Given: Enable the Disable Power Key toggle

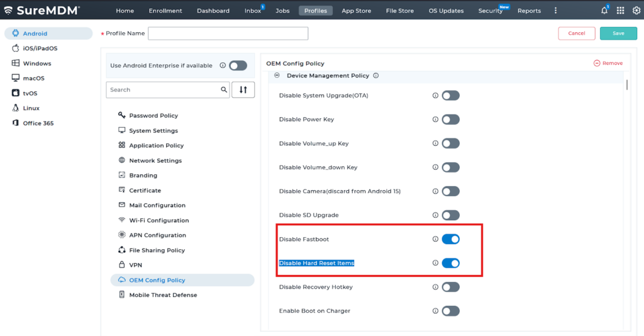Looking at the screenshot, I should pyautogui.click(x=450, y=120).
